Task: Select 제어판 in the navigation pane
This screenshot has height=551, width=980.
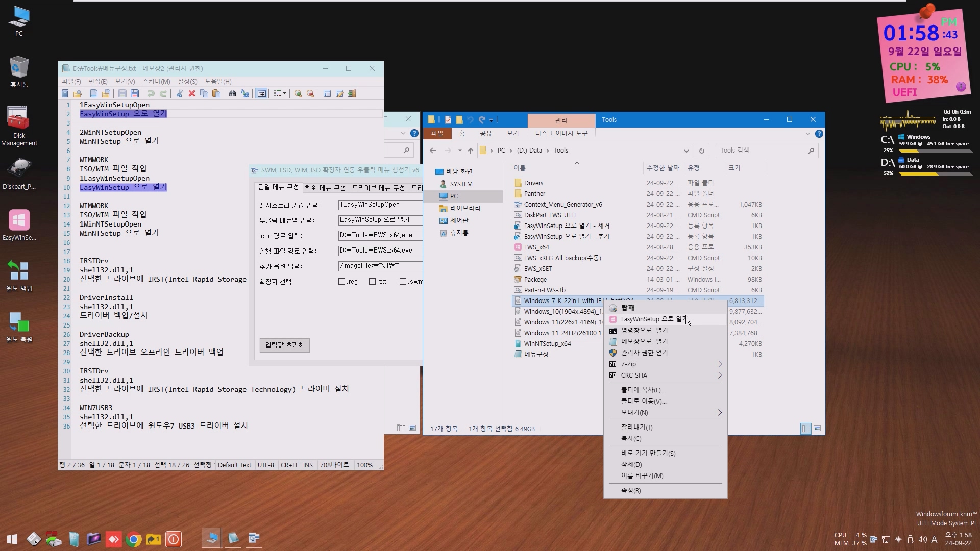Action: (x=459, y=220)
